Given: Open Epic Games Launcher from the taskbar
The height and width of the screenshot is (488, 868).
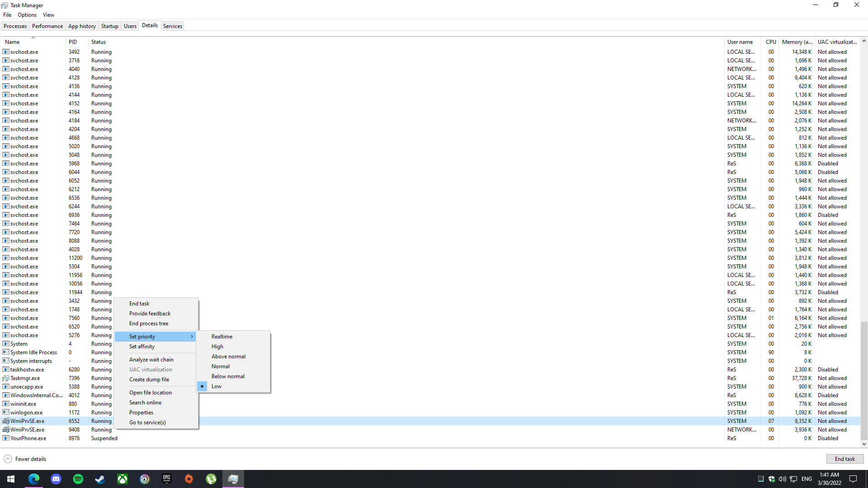Looking at the screenshot, I should point(167,479).
